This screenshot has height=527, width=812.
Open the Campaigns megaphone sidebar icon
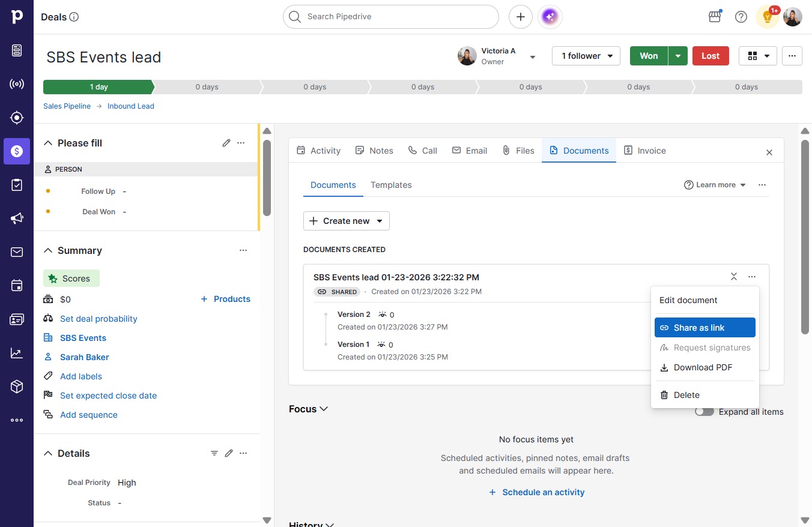coord(17,218)
